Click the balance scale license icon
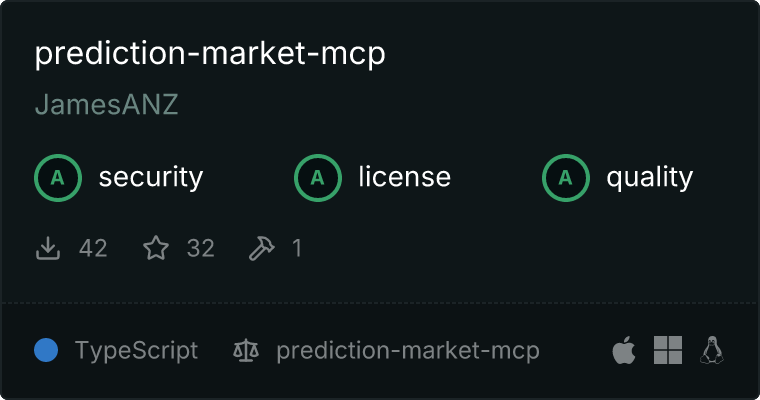The image size is (760, 400). [x=246, y=350]
